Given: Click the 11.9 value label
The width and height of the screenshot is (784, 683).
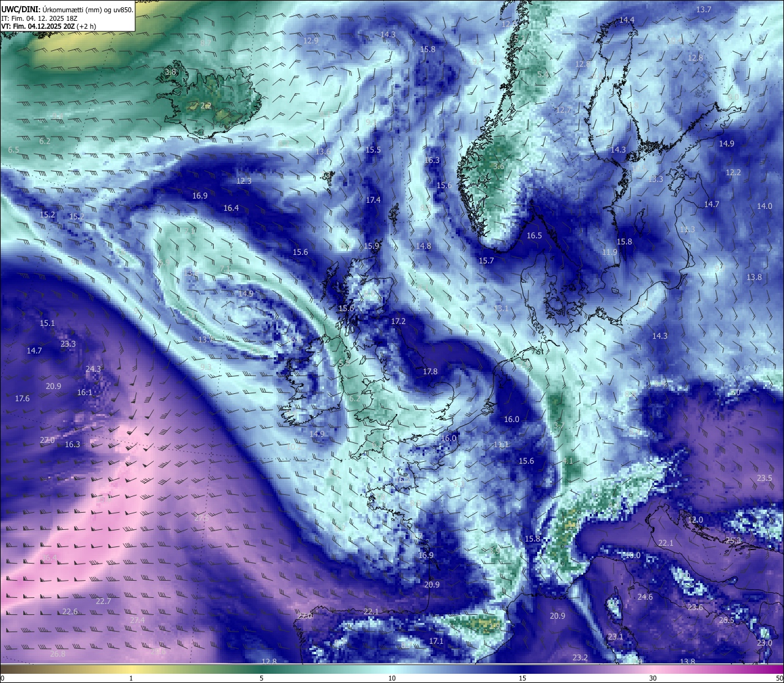Looking at the screenshot, I should [609, 252].
